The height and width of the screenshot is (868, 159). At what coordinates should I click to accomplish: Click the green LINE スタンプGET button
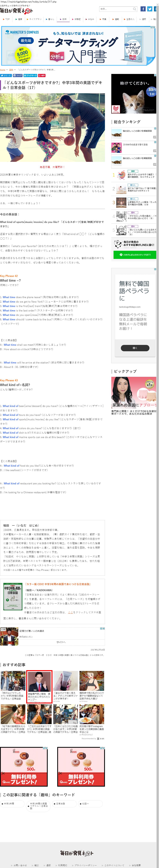tap(135, 255)
